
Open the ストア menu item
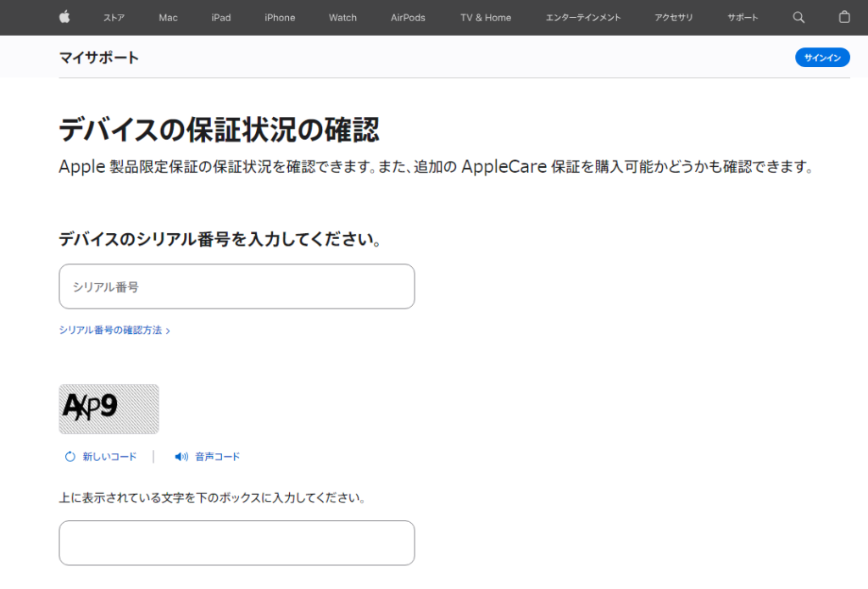pyautogui.click(x=114, y=18)
